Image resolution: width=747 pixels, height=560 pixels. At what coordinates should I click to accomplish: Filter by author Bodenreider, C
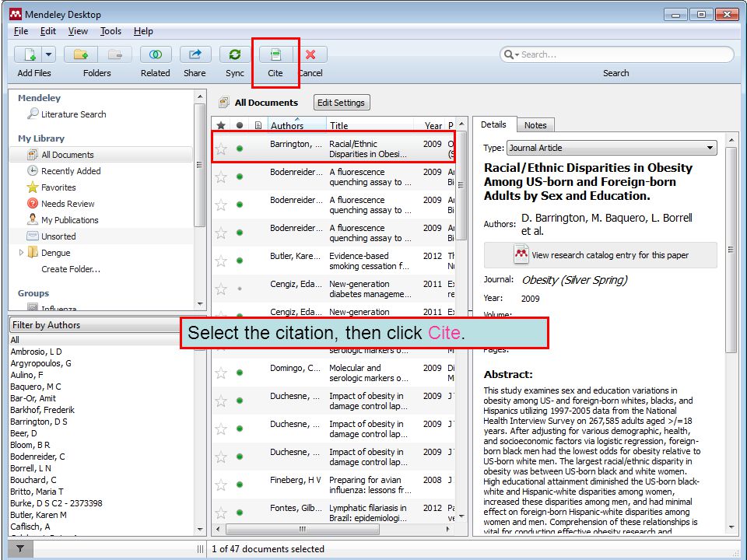[x=37, y=457]
